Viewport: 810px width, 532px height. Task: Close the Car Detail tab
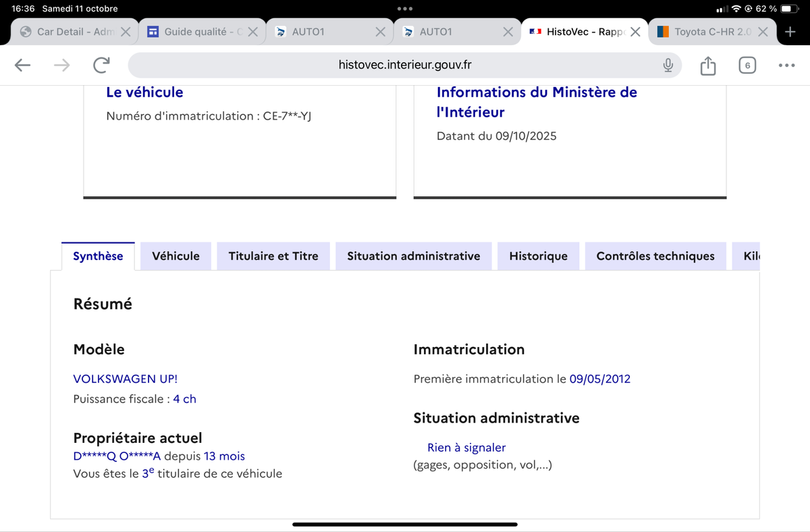point(126,32)
